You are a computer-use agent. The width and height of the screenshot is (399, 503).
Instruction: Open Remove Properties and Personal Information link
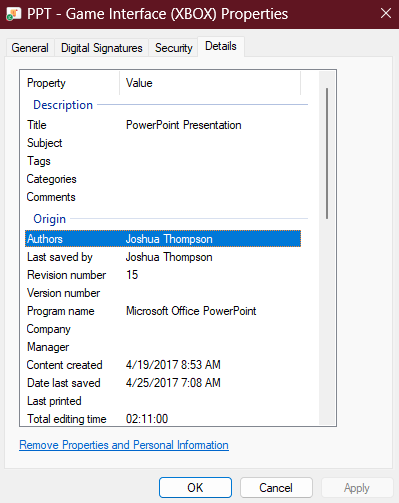(124, 445)
